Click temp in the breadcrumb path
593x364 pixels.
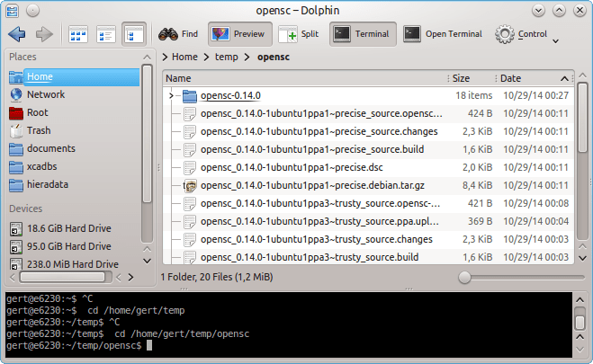(x=227, y=57)
